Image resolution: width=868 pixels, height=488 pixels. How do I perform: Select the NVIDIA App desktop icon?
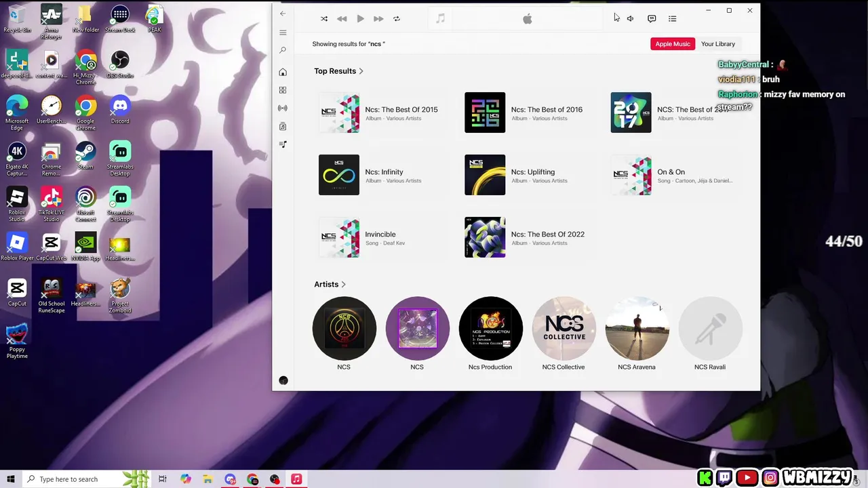coord(85,247)
